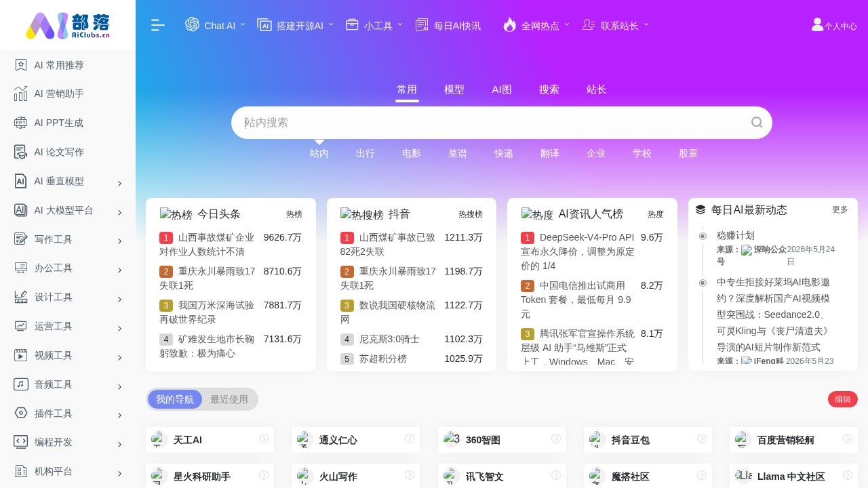Click the red 编辑 button
Screen dimensions: 868x488
click(843, 399)
